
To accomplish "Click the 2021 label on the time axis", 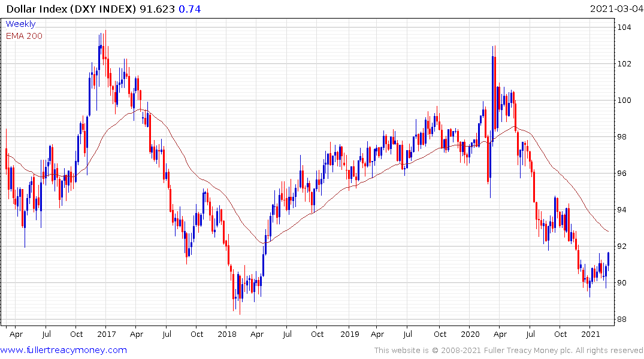I will [x=591, y=334].
